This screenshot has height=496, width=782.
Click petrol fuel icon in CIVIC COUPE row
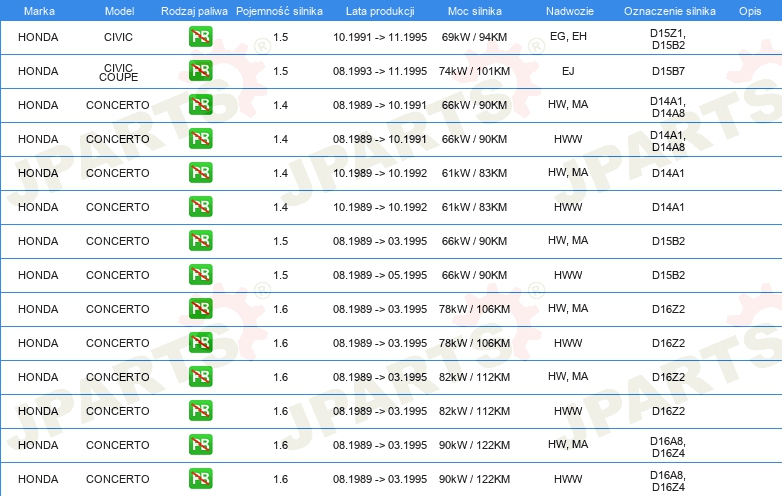[200, 71]
